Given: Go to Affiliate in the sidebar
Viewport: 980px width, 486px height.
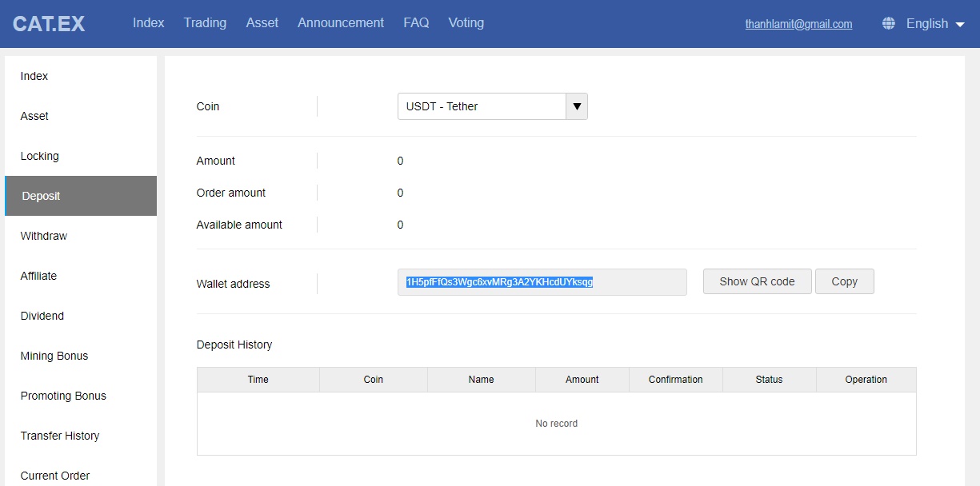Looking at the screenshot, I should (x=38, y=276).
